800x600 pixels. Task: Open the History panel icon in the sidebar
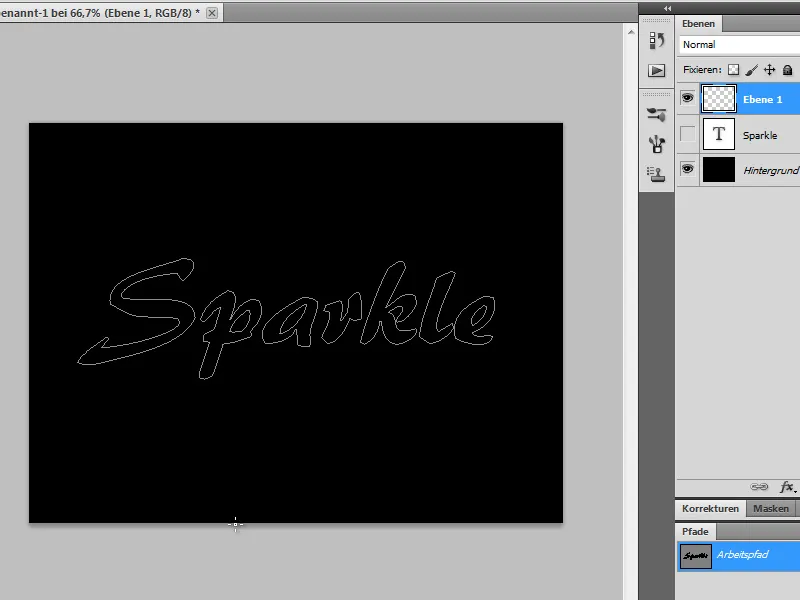[658, 40]
